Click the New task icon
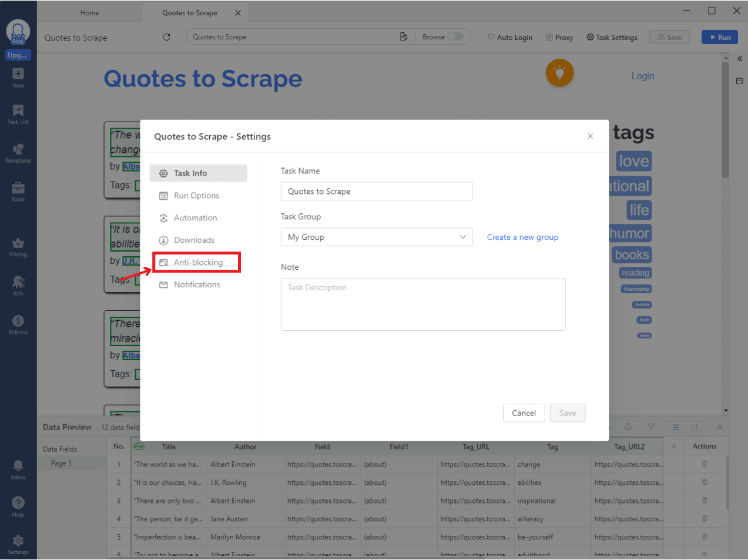The height and width of the screenshot is (560, 748). pyautogui.click(x=18, y=75)
